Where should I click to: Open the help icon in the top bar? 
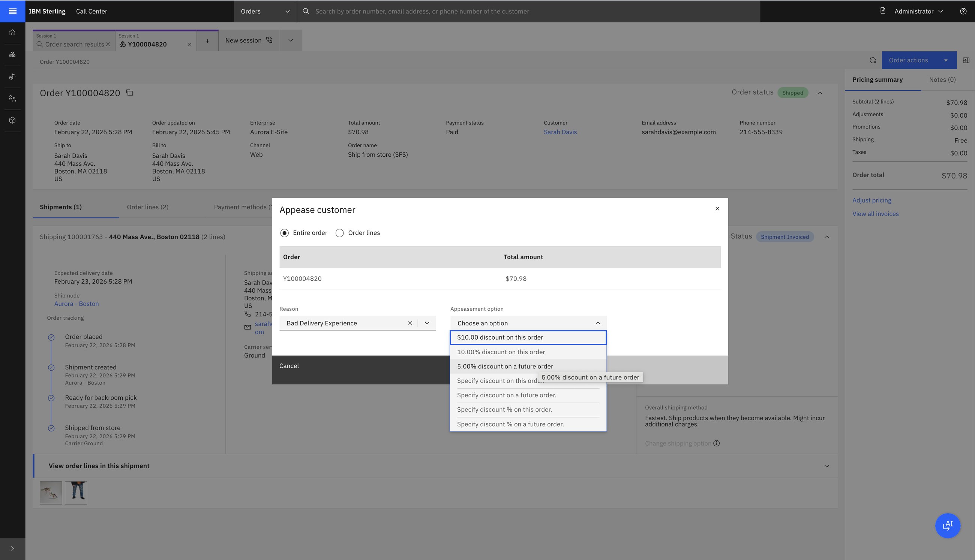pos(963,11)
